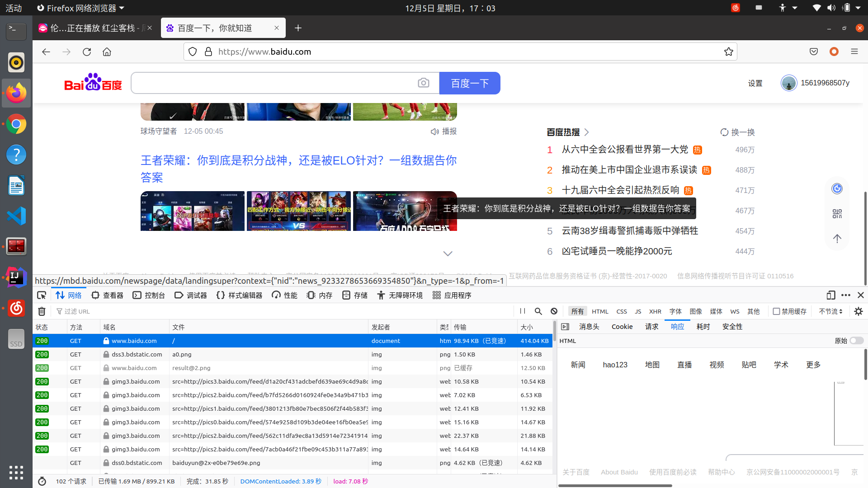Select the baiduyun@2x-e0be79e69e.png request row
This screenshot has width=868, height=488.
292,463
